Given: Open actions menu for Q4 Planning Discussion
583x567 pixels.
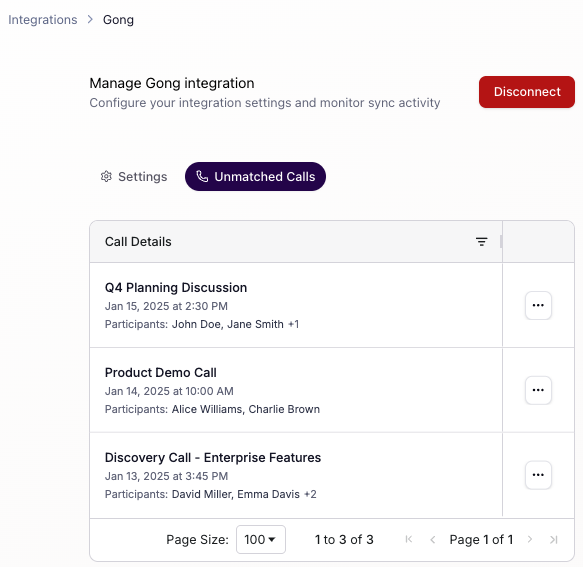Looking at the screenshot, I should pyautogui.click(x=538, y=305).
